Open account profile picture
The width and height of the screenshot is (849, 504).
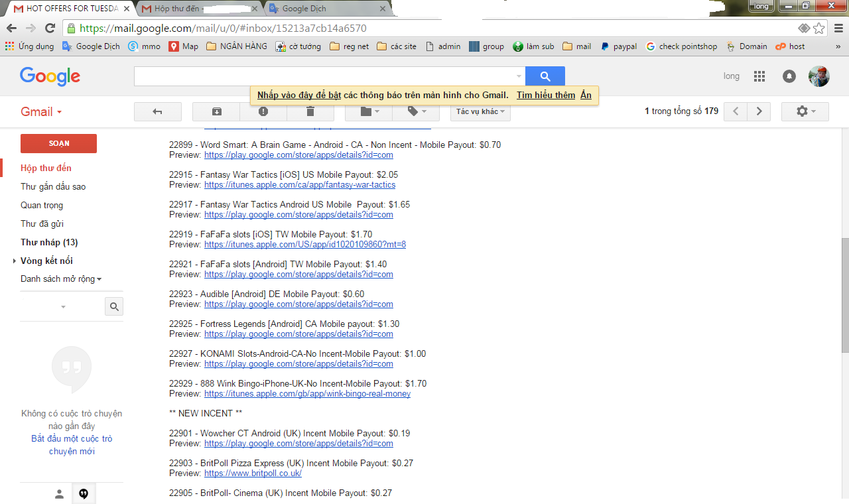click(x=819, y=76)
